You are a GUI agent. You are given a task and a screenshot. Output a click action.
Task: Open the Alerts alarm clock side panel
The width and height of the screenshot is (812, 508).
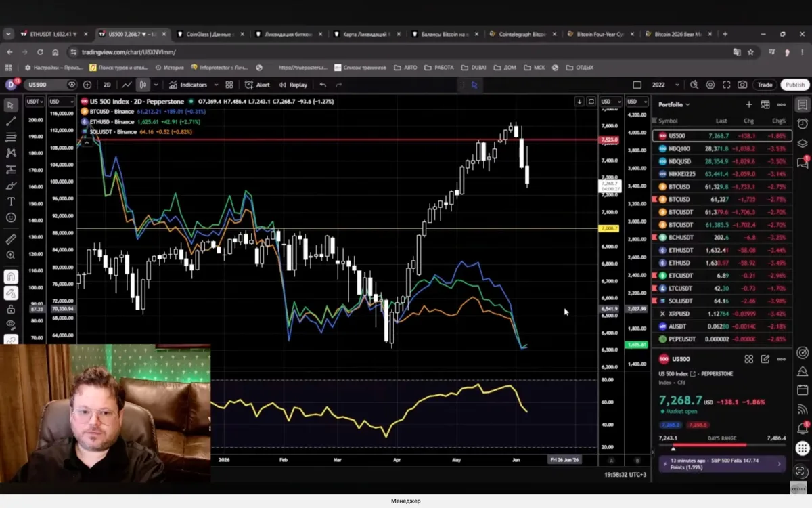(803, 123)
